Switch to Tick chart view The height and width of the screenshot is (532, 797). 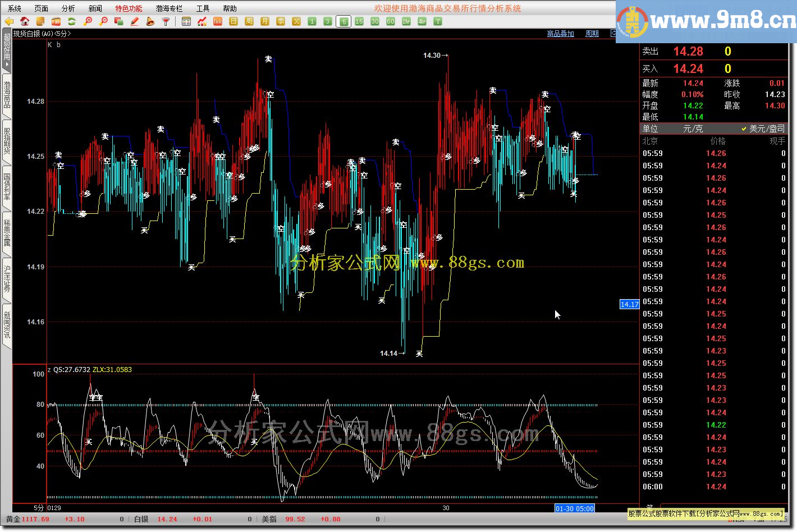pyautogui.click(x=218, y=21)
